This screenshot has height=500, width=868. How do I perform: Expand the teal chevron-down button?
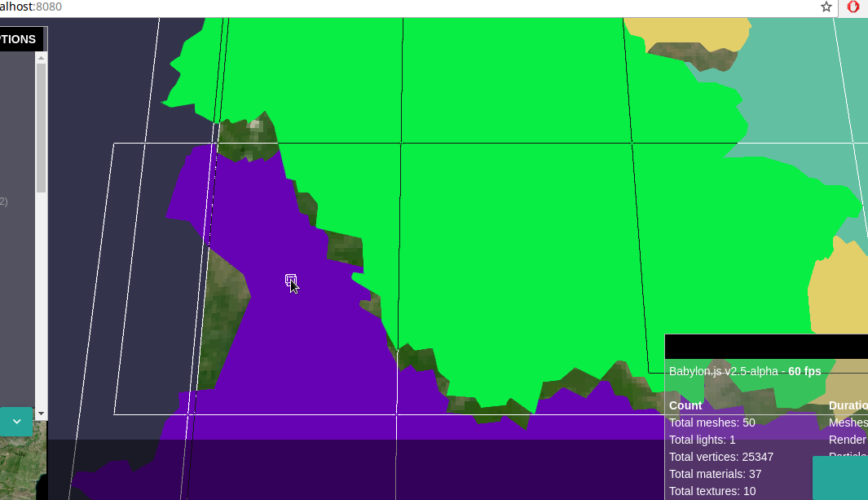pos(16,422)
